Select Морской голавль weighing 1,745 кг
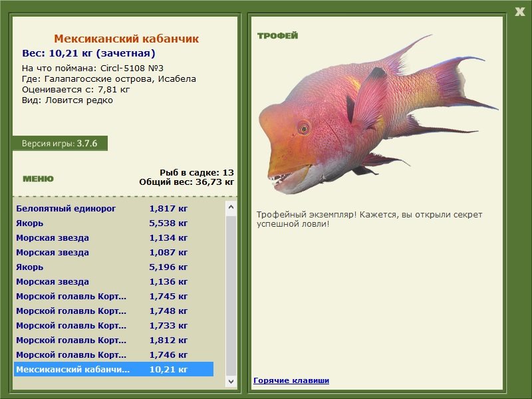The image size is (532, 399). pos(114,296)
